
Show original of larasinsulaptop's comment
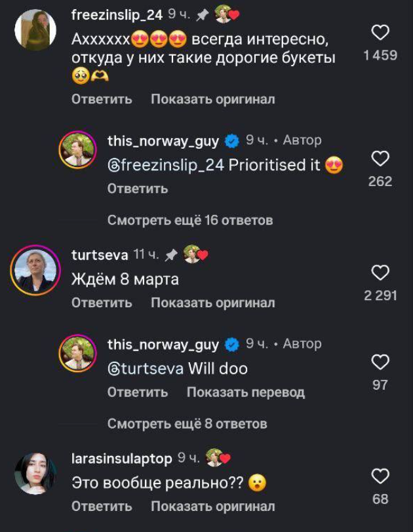pyautogui.click(x=212, y=506)
